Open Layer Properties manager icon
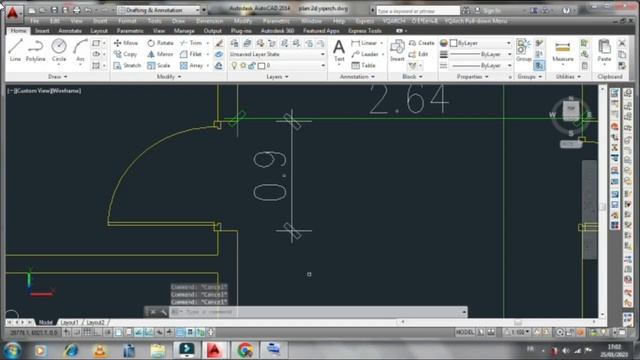This screenshot has height=360, width=640. pyautogui.click(x=234, y=43)
